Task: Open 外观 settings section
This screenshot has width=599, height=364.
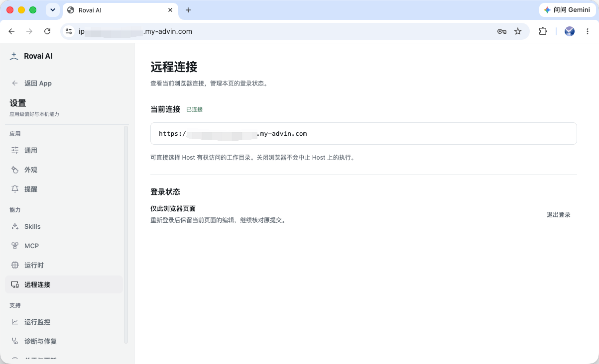Action: tap(64, 170)
